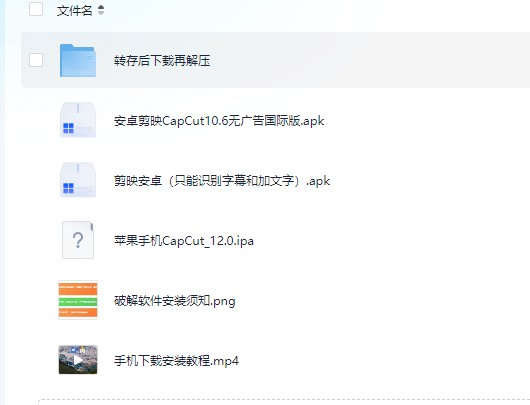Open the 转存后下载再解压 folder name

pos(162,61)
